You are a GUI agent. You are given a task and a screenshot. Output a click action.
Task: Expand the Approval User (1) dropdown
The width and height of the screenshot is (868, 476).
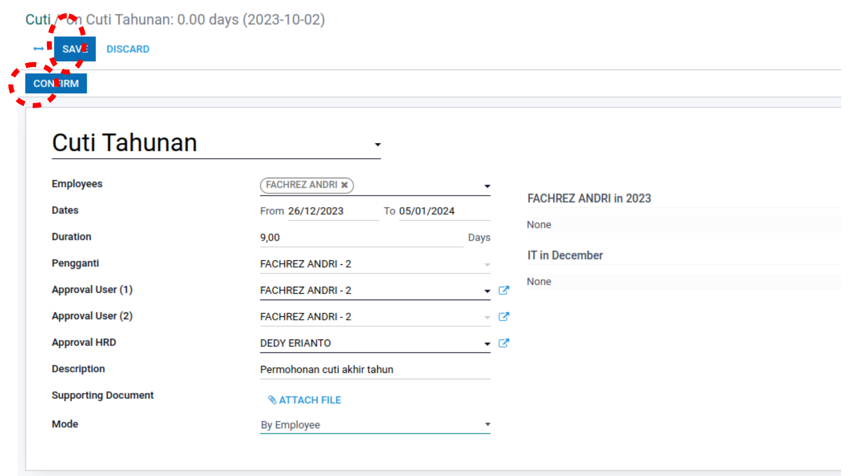click(x=487, y=291)
